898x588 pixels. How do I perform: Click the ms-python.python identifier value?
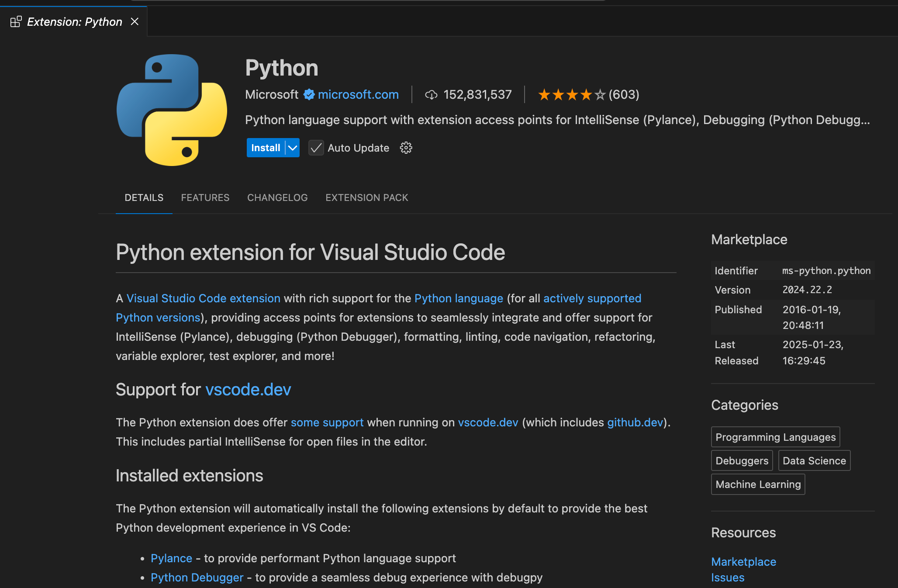point(826,271)
